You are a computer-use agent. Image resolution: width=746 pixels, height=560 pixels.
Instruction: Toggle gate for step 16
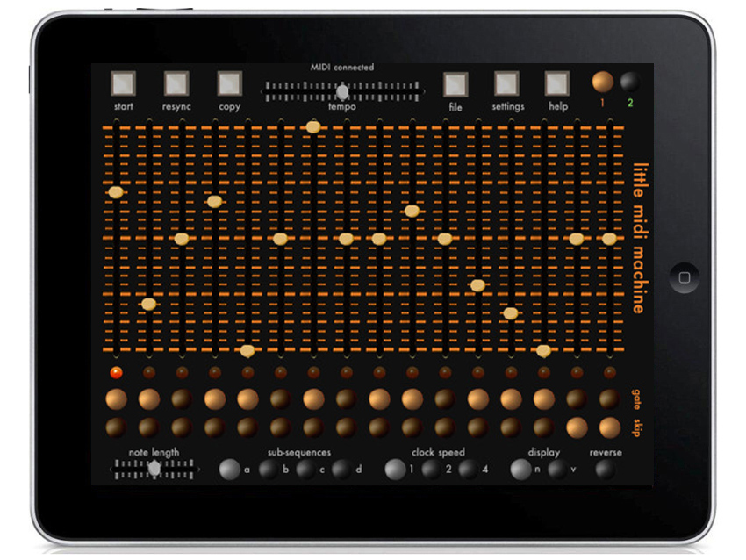pyautogui.click(x=609, y=399)
